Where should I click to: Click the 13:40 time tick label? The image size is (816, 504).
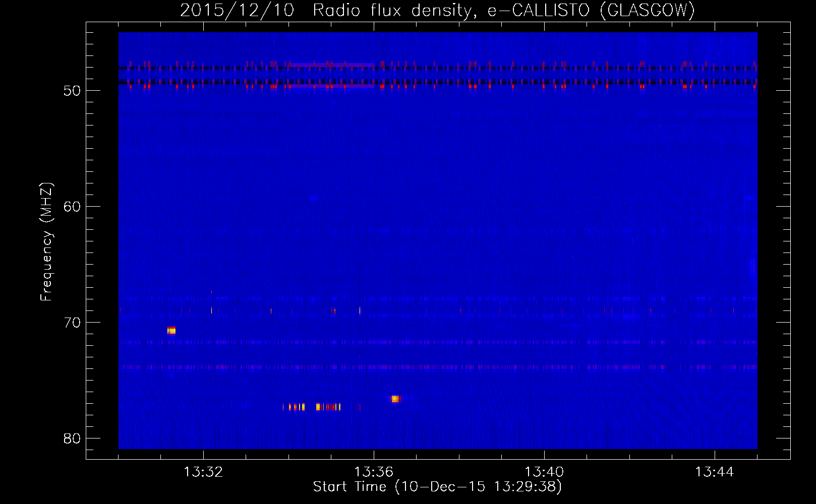[x=544, y=472]
